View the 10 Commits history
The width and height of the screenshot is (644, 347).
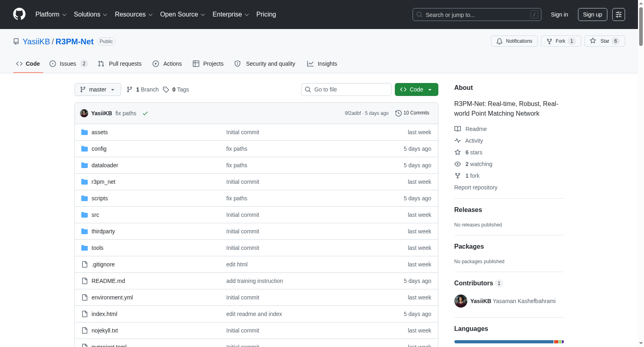[412, 113]
